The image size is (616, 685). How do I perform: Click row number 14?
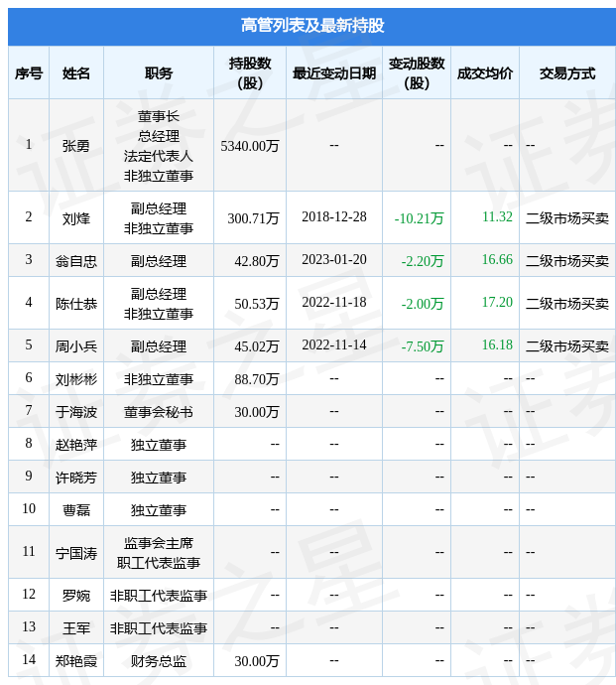(x=29, y=659)
